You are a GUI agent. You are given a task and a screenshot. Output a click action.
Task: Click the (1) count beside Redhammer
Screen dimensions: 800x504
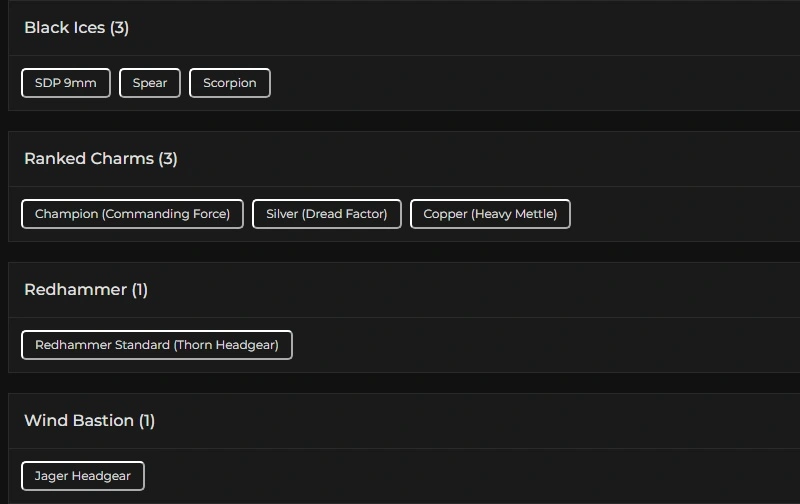[140, 290]
